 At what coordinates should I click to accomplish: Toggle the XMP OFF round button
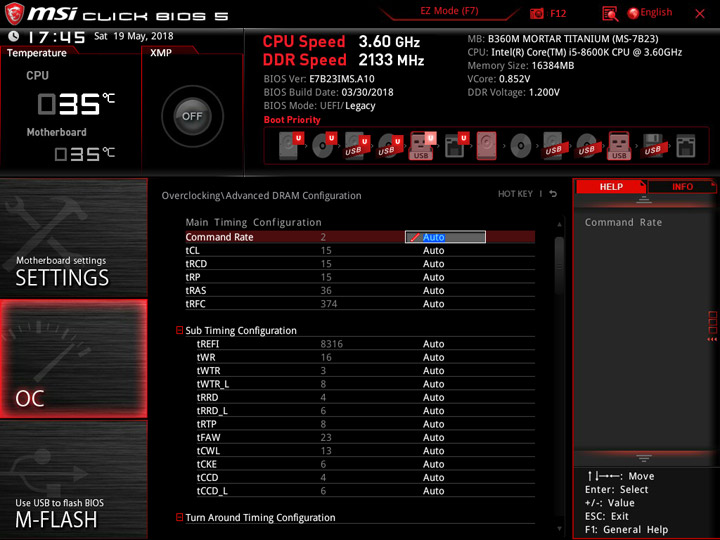click(x=192, y=116)
